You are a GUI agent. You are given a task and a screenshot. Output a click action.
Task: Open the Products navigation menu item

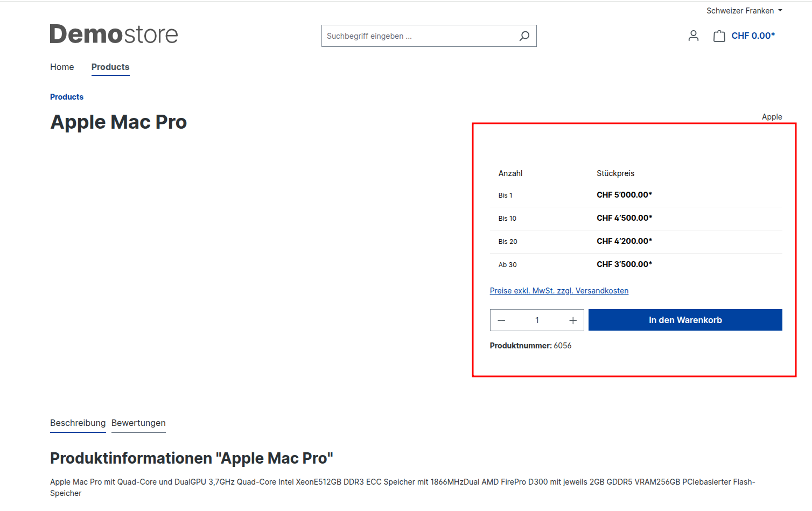[x=110, y=67]
